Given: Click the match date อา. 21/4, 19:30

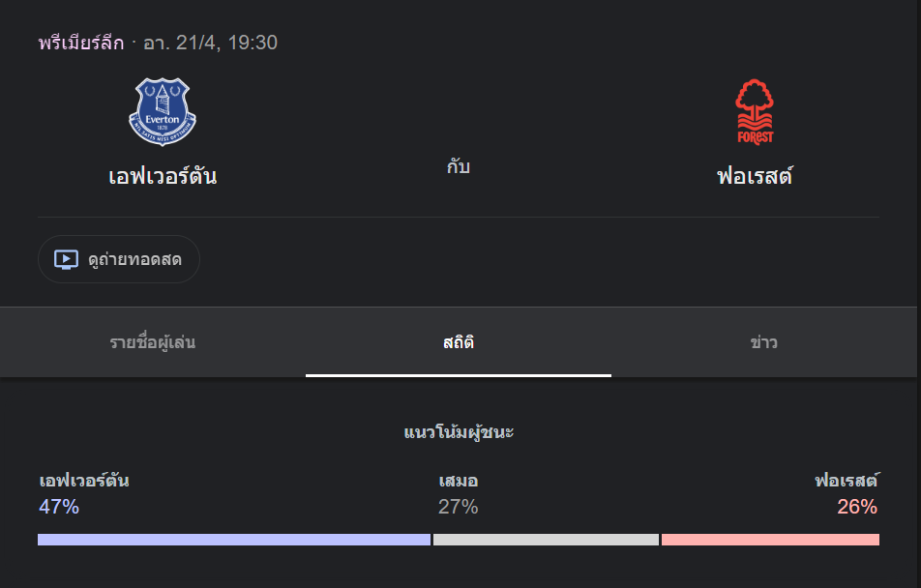Looking at the screenshot, I should point(210,43).
